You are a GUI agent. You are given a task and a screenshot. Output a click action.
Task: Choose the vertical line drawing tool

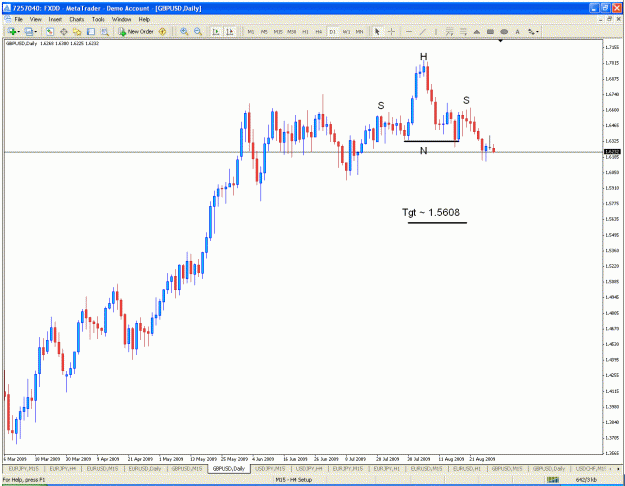coord(436,31)
